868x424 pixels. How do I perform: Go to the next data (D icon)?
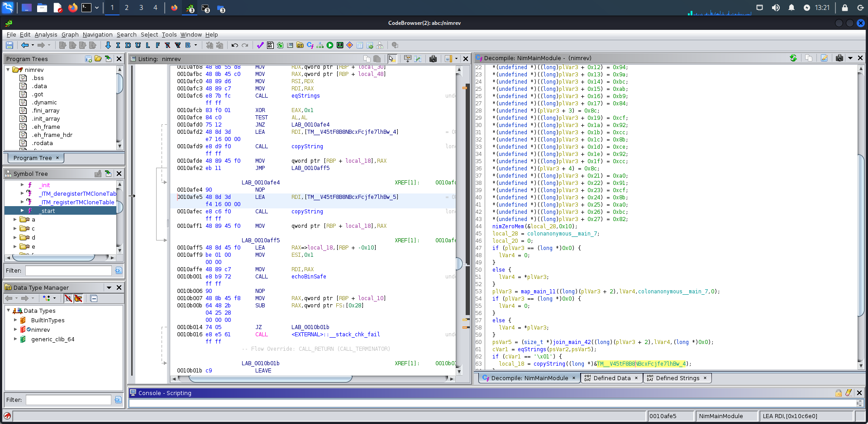pyautogui.click(x=128, y=45)
